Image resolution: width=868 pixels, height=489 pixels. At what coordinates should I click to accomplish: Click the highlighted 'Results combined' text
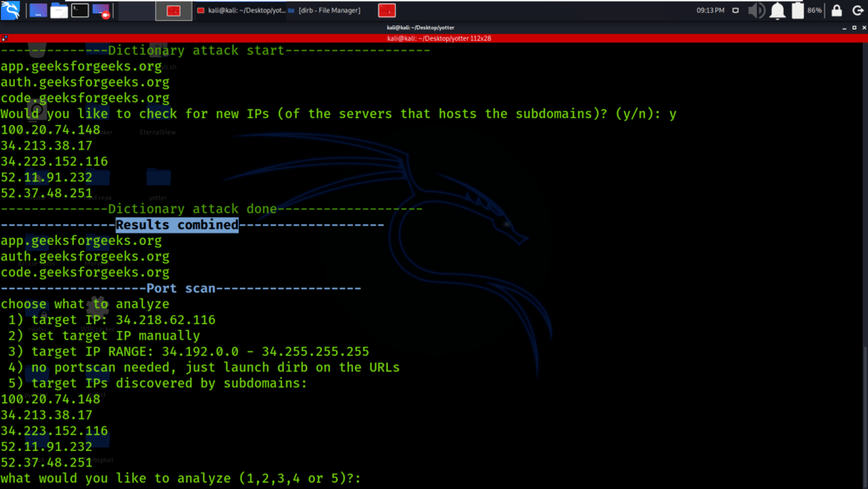[x=177, y=225]
